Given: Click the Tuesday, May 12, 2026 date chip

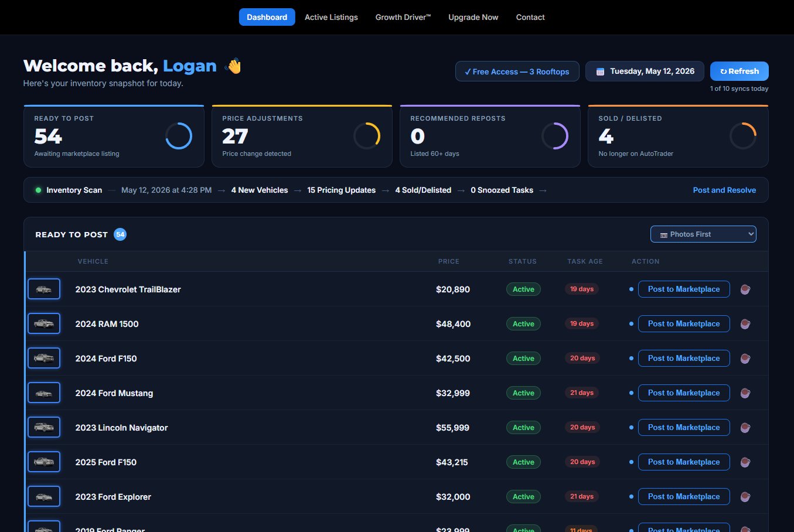Looking at the screenshot, I should (x=645, y=71).
